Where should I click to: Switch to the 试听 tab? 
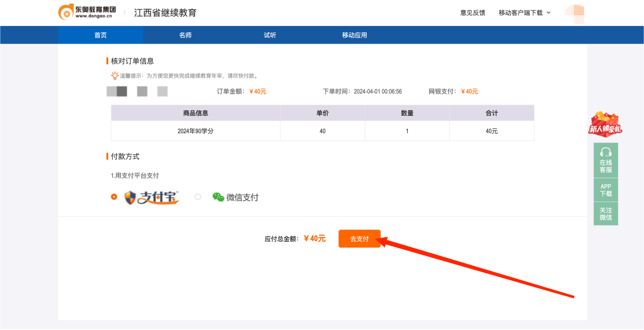click(x=270, y=35)
